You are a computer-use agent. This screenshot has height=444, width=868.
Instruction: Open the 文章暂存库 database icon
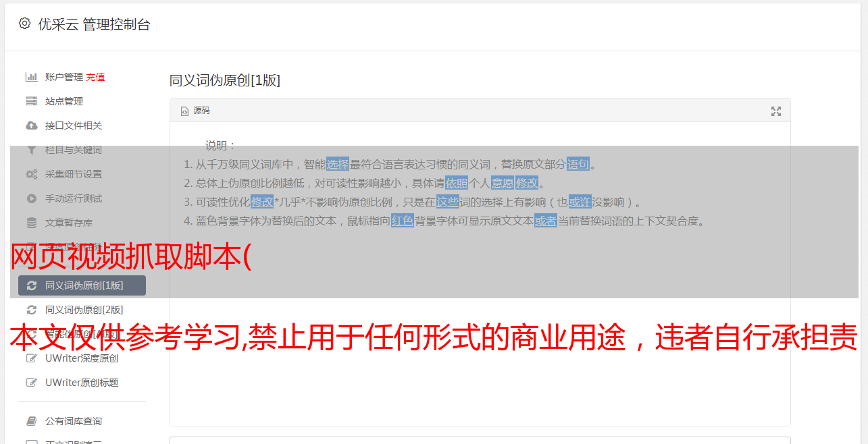[32, 223]
